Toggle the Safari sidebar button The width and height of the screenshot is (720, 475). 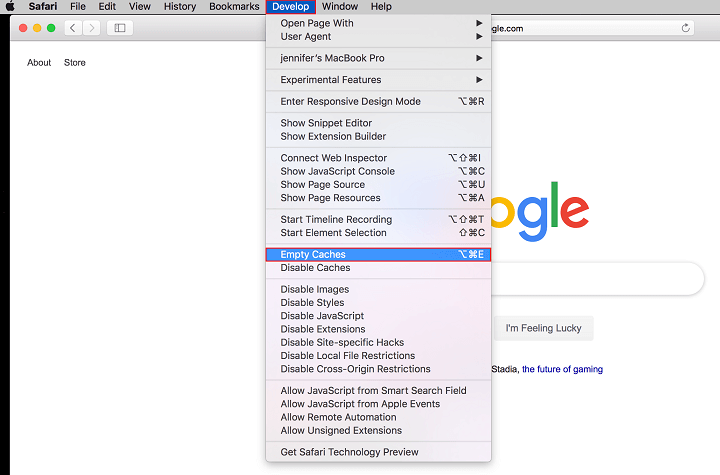click(120, 28)
